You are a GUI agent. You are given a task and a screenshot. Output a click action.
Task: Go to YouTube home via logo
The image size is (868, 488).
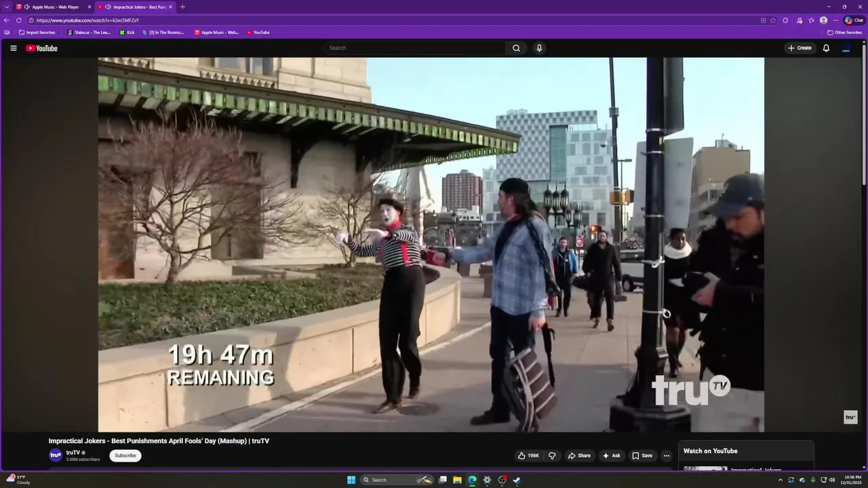(41, 48)
